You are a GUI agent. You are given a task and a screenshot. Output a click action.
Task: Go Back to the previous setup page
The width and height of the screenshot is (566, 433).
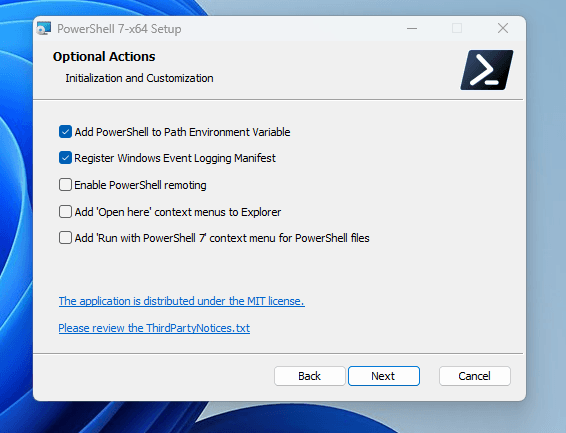(x=310, y=376)
